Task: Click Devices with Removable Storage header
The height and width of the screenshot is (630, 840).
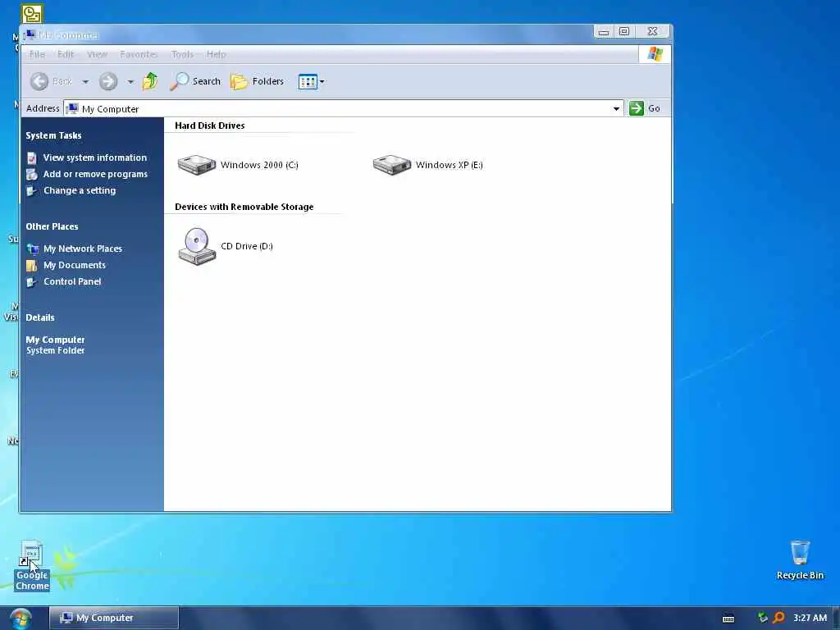Action: [x=244, y=207]
